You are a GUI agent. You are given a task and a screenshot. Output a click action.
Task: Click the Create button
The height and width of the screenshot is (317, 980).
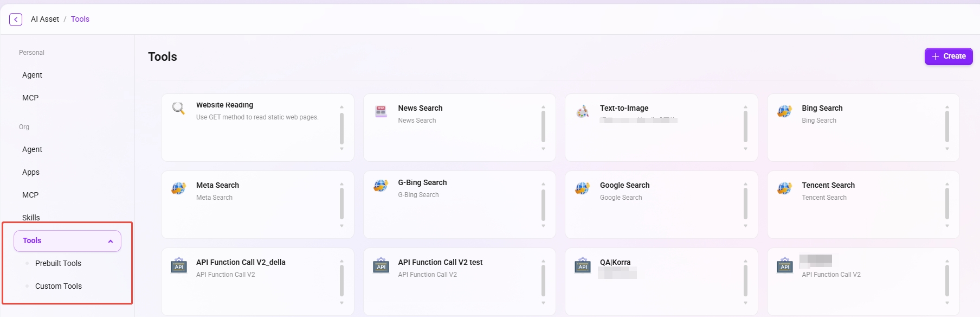pyautogui.click(x=949, y=56)
